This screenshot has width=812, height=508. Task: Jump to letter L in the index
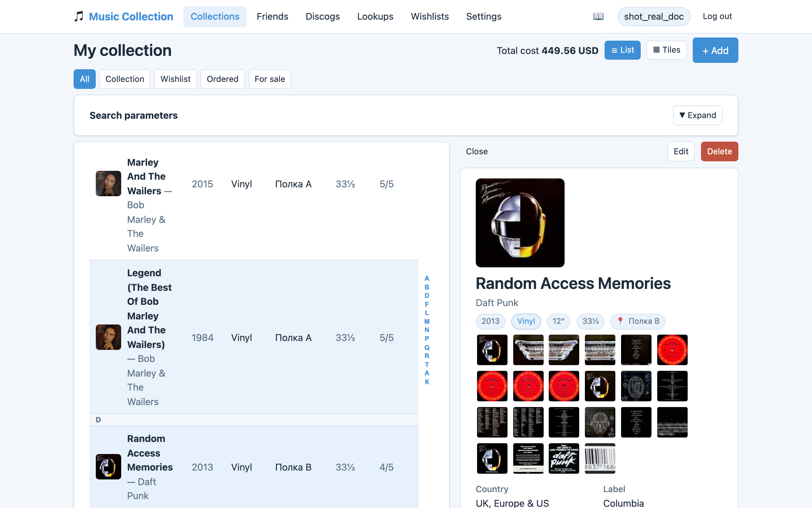point(427,313)
